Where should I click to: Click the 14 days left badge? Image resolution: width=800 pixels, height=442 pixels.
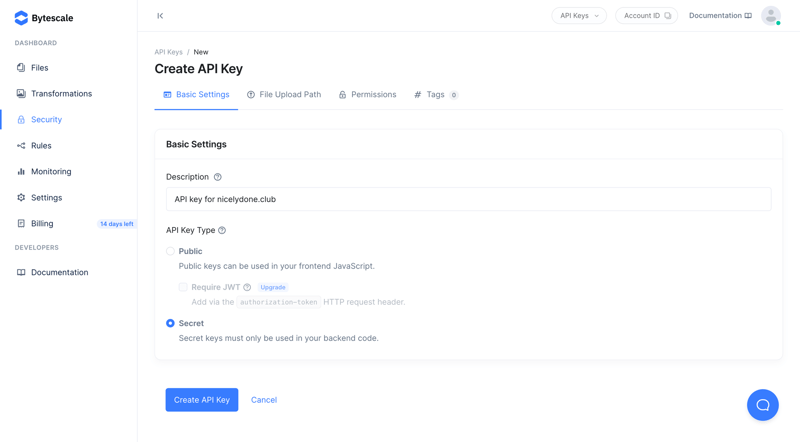(116, 224)
